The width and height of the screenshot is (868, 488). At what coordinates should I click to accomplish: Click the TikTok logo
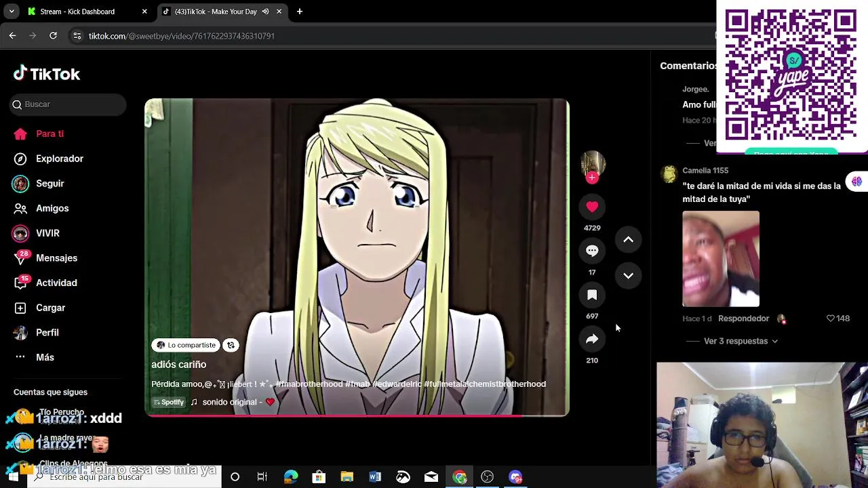(47, 74)
